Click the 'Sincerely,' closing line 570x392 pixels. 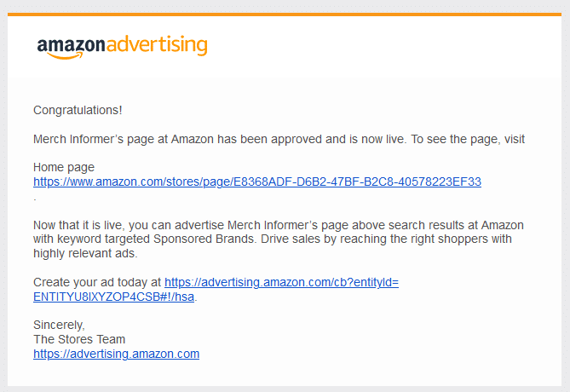tap(59, 325)
